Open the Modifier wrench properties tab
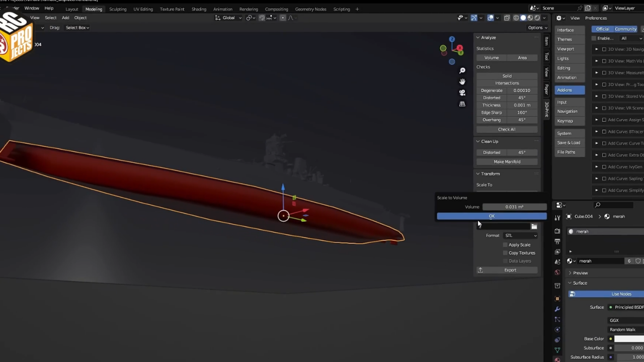Image resolution: width=644 pixels, height=362 pixels. click(x=557, y=309)
